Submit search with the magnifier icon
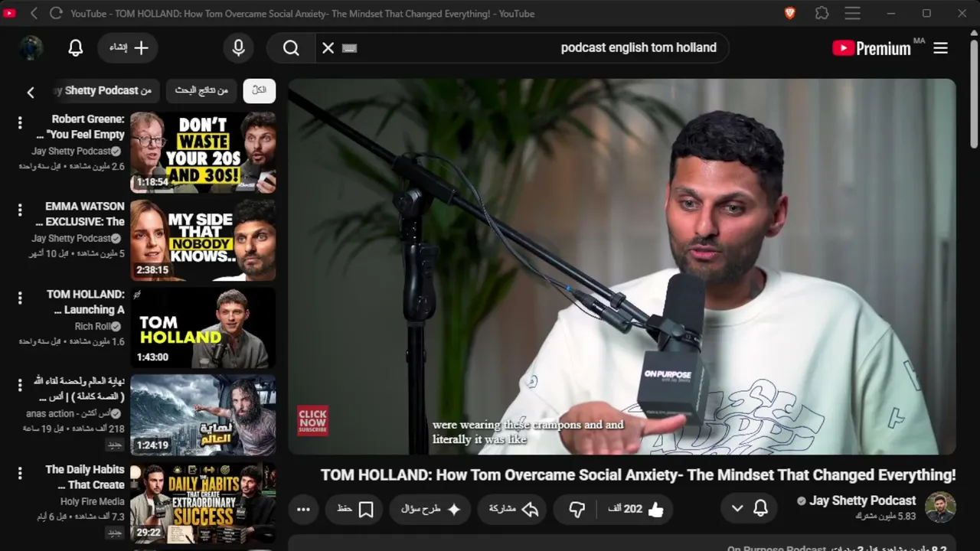Image resolution: width=980 pixels, height=551 pixels. pos(291,47)
